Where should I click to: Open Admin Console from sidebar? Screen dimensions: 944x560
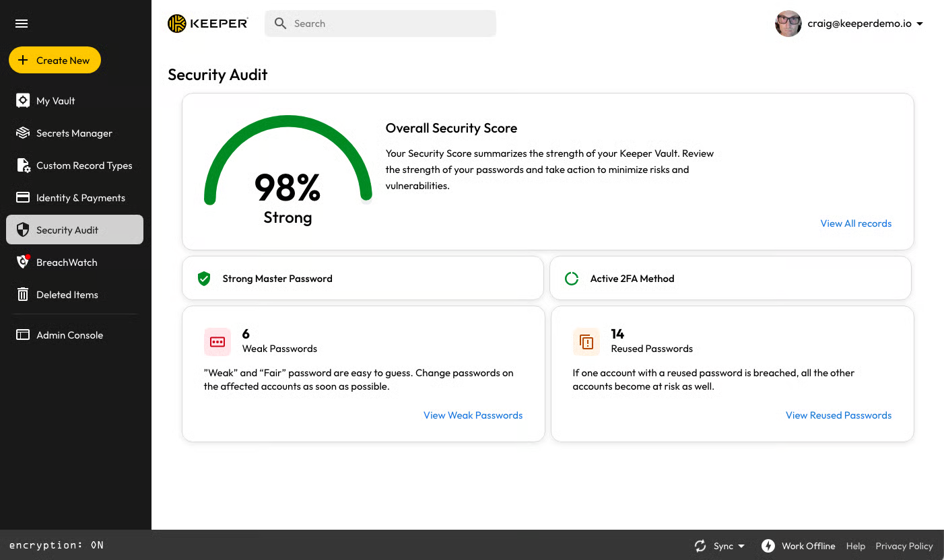pyautogui.click(x=69, y=335)
